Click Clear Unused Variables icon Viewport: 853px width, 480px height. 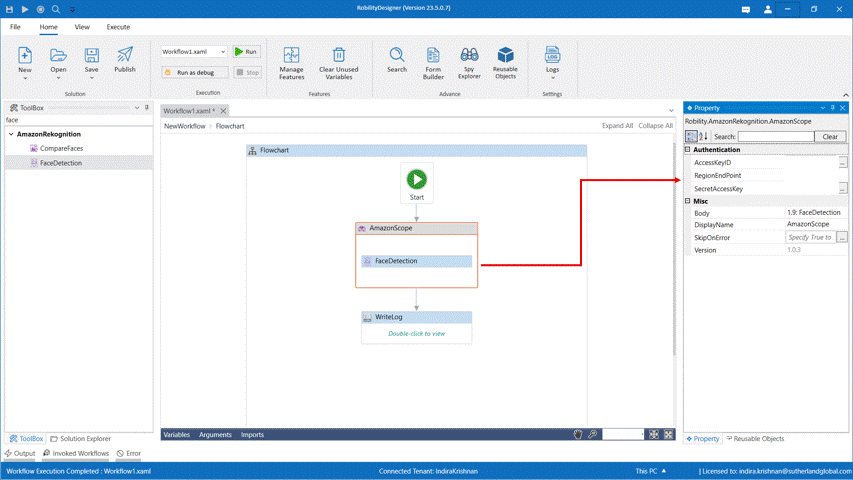pyautogui.click(x=339, y=61)
